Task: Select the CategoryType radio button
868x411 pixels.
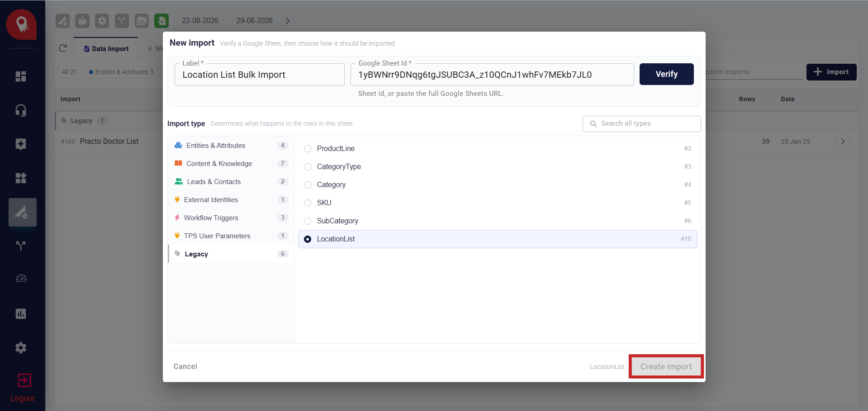Action: coord(308,167)
